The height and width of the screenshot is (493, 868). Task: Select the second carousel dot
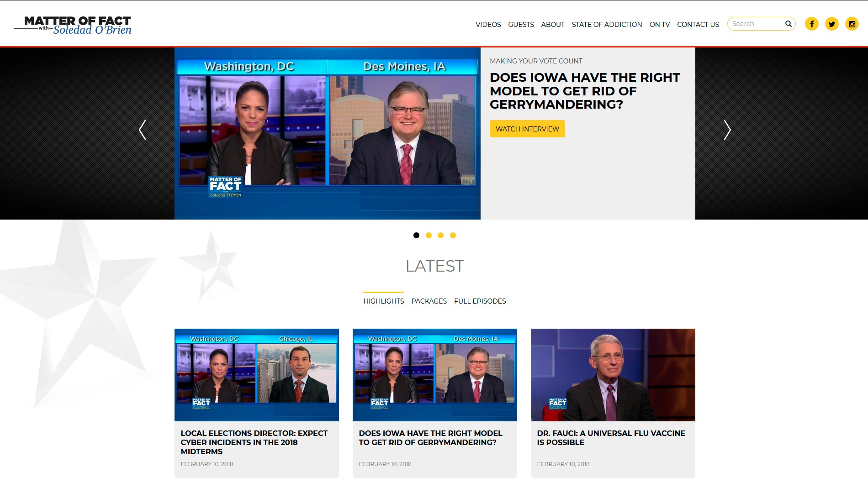429,235
